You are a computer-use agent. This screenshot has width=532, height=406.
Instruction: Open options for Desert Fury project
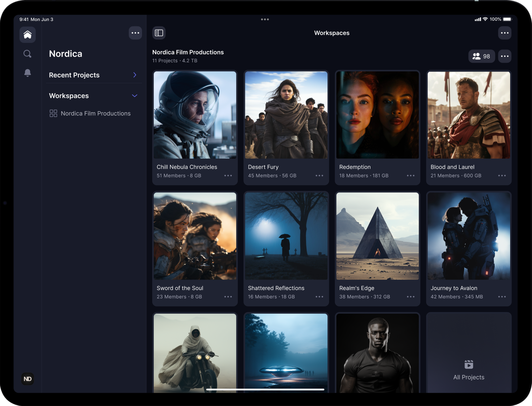click(319, 176)
